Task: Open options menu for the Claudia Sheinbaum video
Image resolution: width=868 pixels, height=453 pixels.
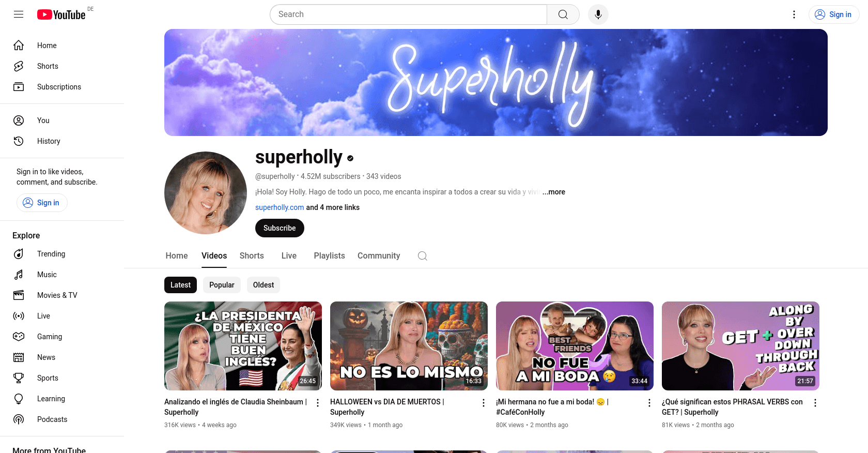Action: point(318,403)
